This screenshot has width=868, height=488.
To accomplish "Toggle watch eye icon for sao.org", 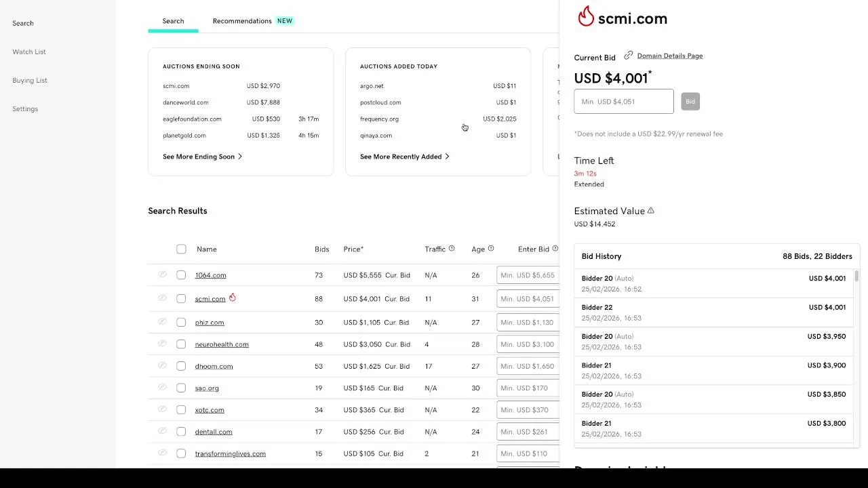I will coord(162,388).
